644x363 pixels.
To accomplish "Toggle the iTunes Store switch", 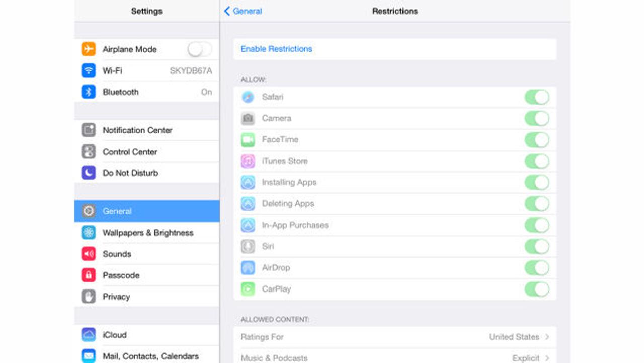I will (537, 161).
